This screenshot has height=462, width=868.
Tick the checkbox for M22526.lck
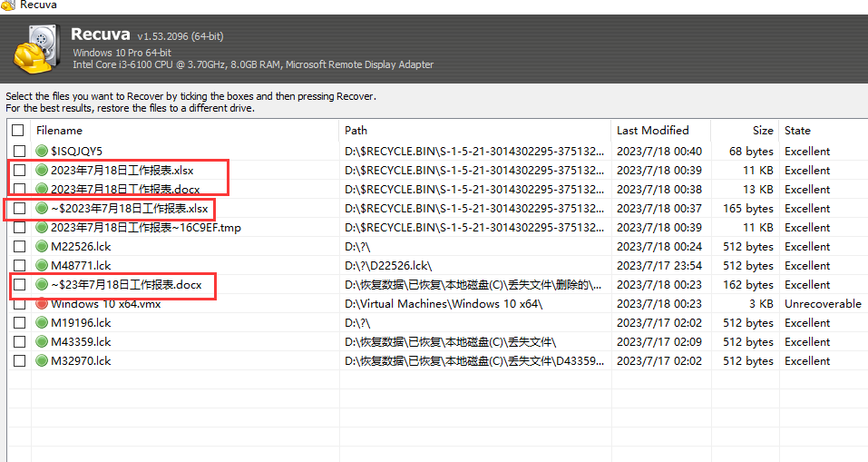coord(19,247)
